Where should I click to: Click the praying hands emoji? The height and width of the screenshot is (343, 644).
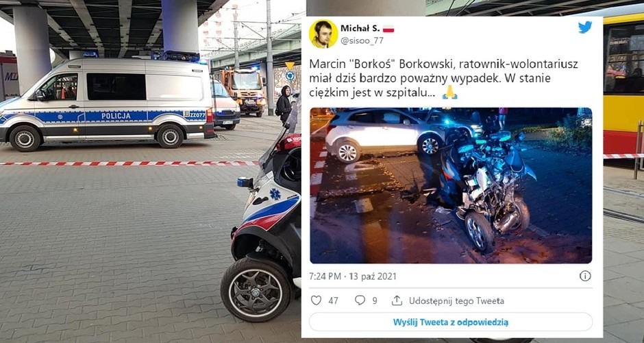pos(449,92)
